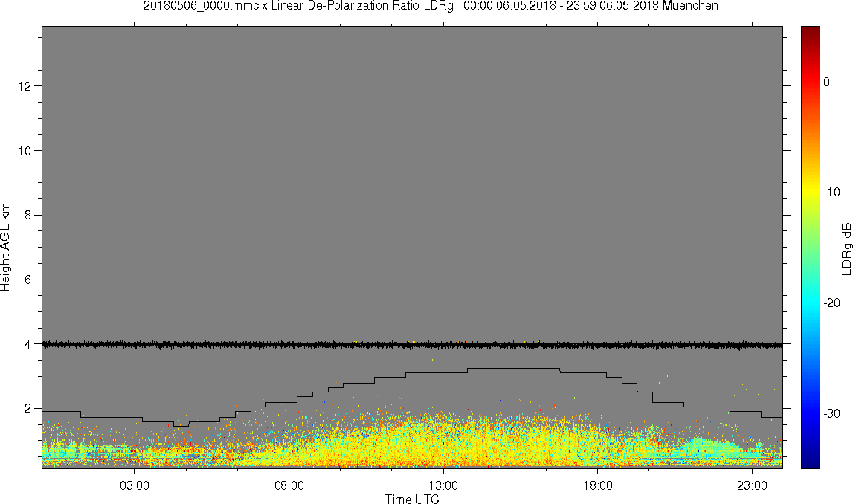Click the height tick label 6
This screenshot has width=853, height=504.
(x=28, y=280)
